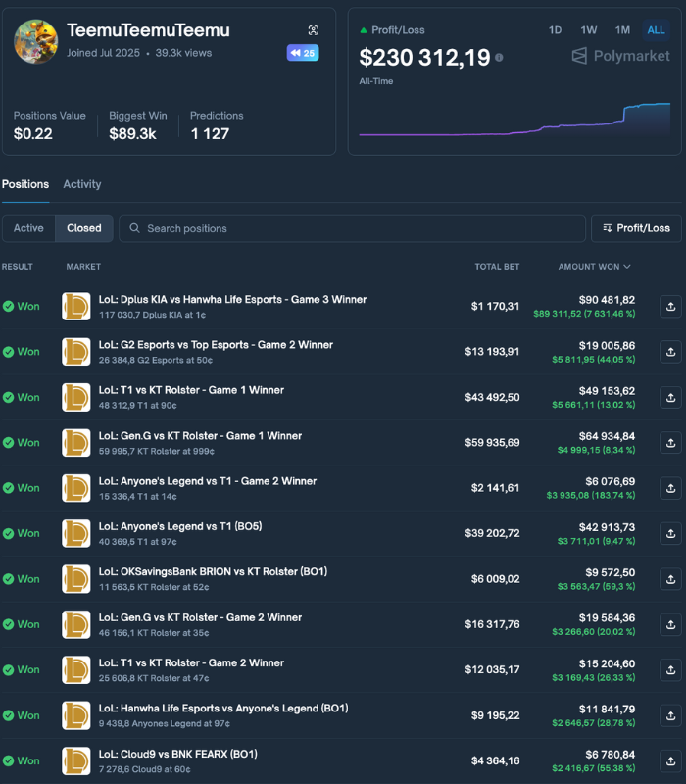Open market icon for G2 Esports vs Top Esports
The height and width of the screenshot is (784, 686).
pos(76,352)
